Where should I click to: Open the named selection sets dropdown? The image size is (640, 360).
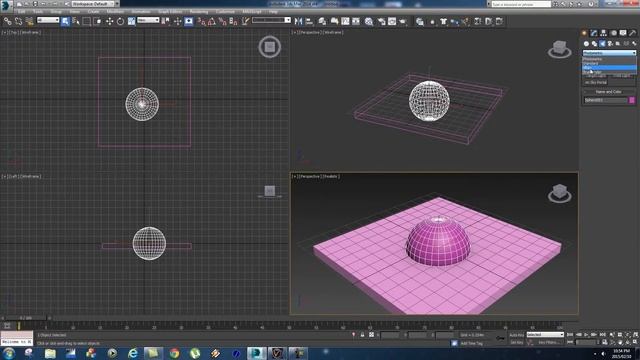[x=271, y=20]
